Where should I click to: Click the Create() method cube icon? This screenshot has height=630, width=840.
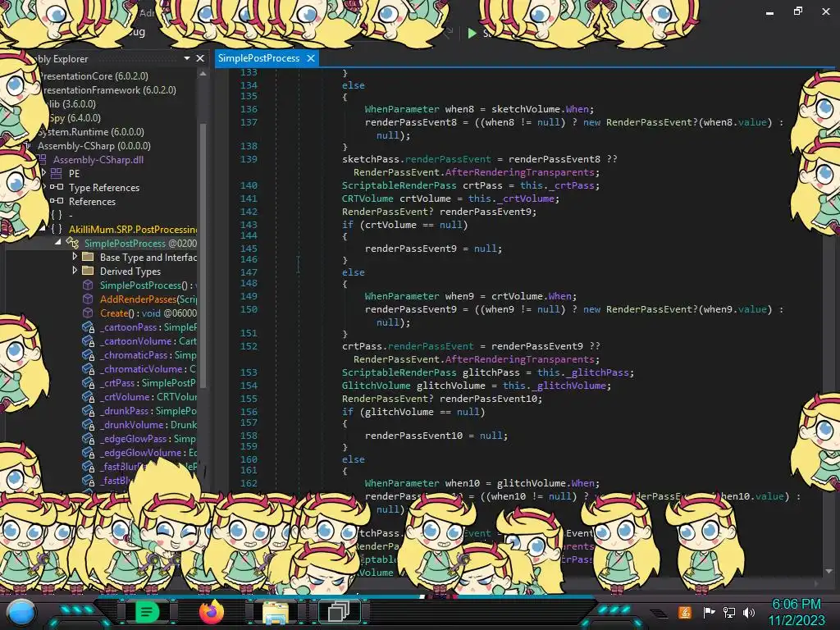point(88,313)
